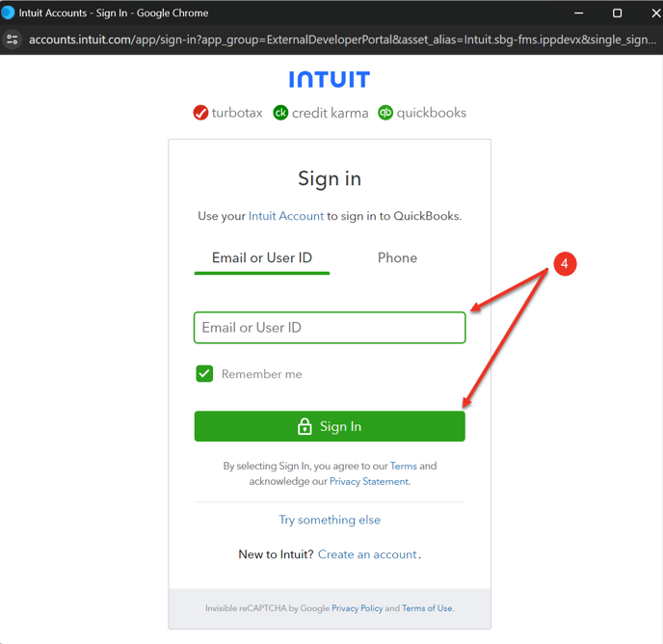Switch to the Phone tab
663x644 pixels.
click(397, 258)
